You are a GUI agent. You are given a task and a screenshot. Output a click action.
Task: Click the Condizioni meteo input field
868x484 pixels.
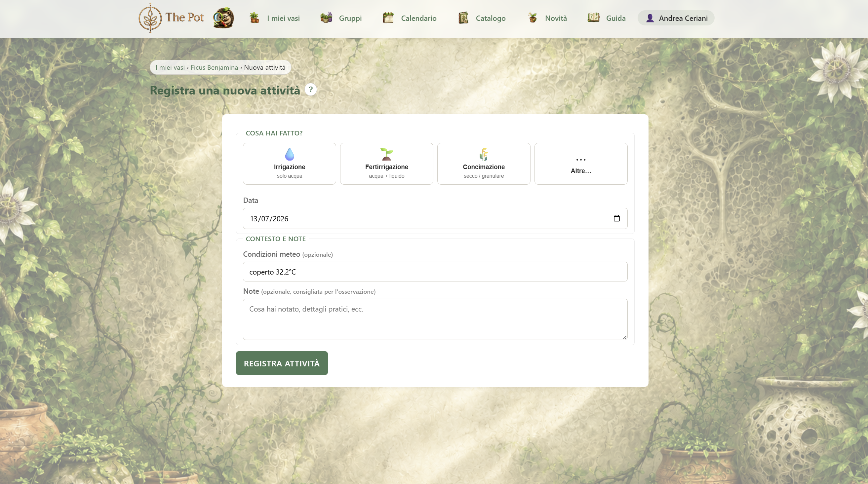pyautogui.click(x=435, y=272)
